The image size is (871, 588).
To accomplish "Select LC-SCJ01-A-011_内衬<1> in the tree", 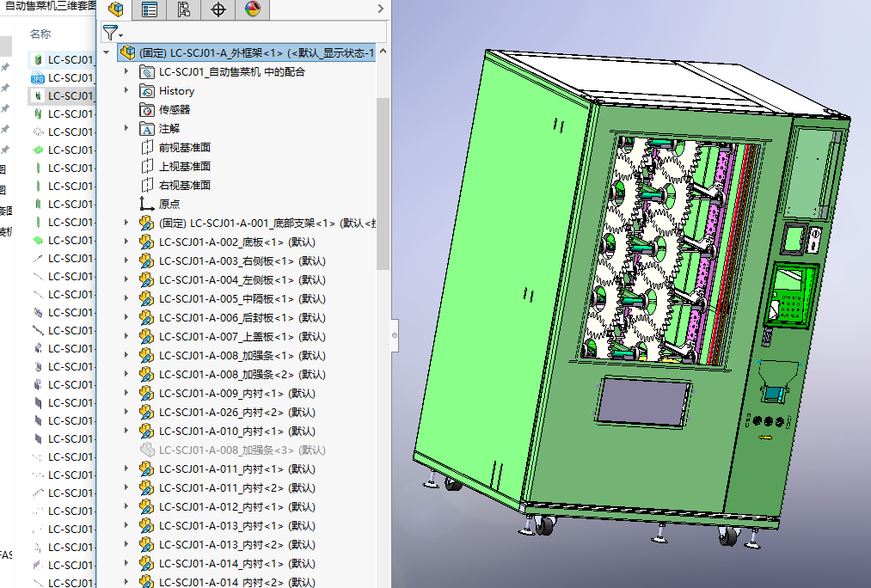I will pos(237,469).
